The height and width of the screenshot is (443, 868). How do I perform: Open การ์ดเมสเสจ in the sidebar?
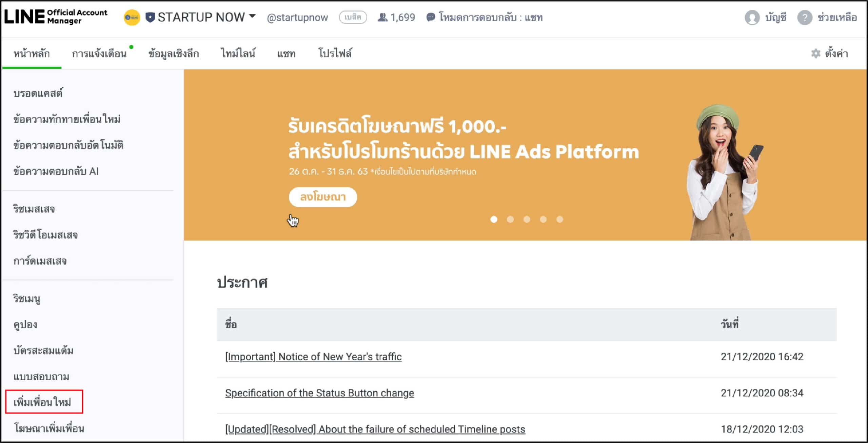tap(40, 261)
